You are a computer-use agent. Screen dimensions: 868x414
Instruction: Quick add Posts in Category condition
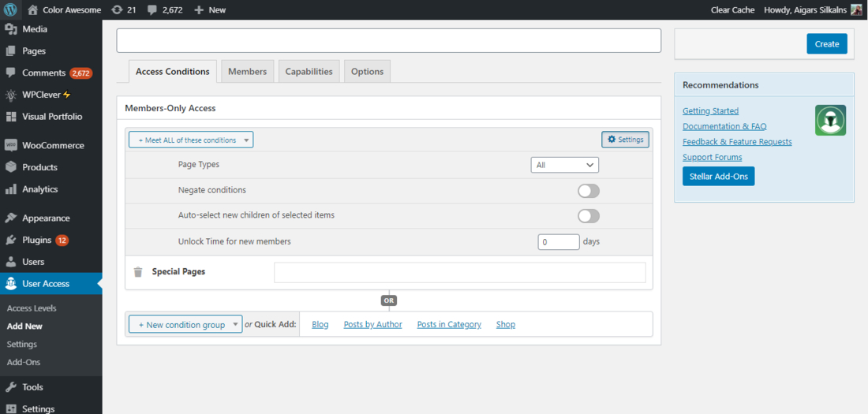pos(449,324)
